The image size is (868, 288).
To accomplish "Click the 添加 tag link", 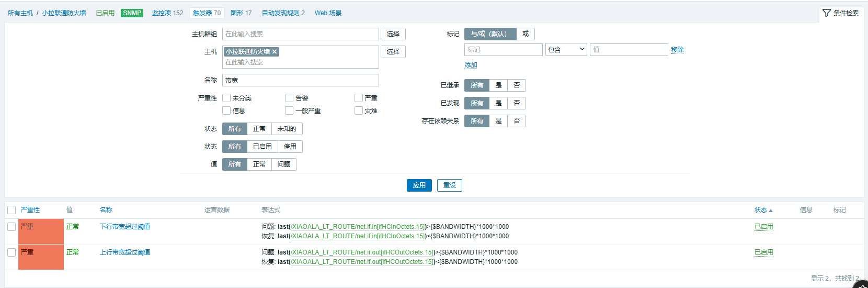I will click(x=471, y=65).
